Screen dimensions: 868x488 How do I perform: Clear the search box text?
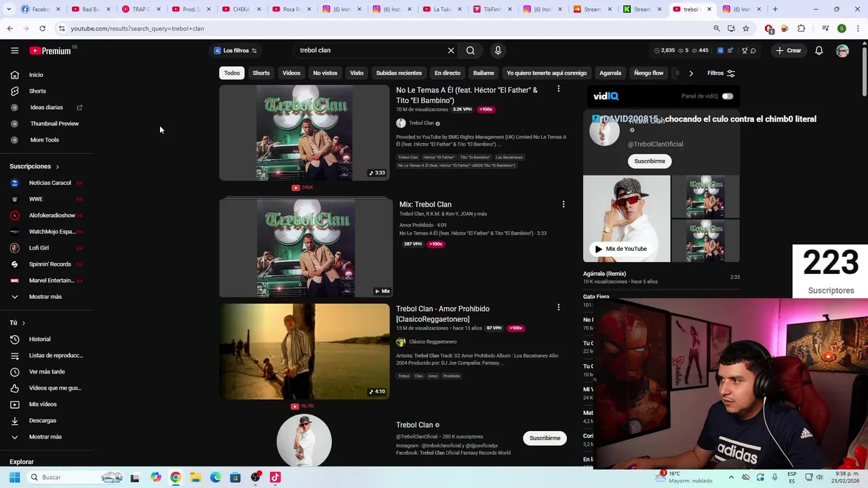click(x=451, y=50)
